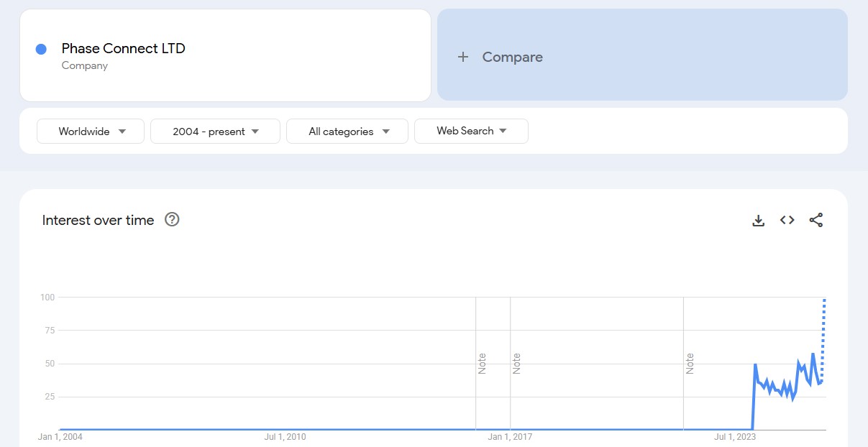868x447 pixels.
Task: Click the Company subtitle text
Action: click(85, 65)
